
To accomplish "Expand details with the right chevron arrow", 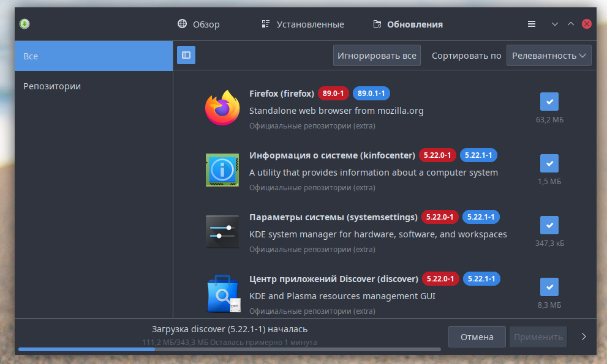I will tap(584, 336).
